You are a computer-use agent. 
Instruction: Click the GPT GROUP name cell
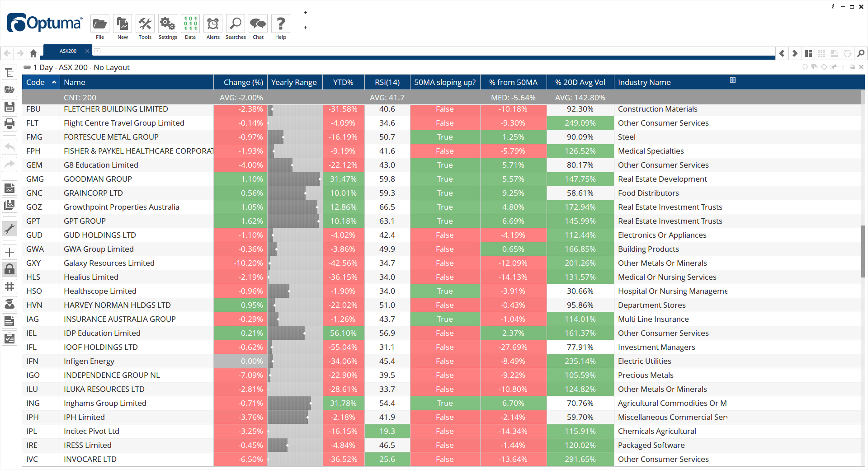(137, 221)
